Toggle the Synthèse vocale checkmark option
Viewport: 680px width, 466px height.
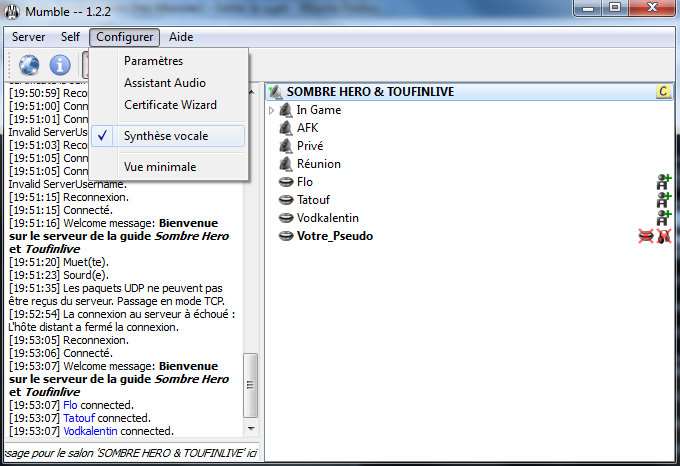pos(168,136)
